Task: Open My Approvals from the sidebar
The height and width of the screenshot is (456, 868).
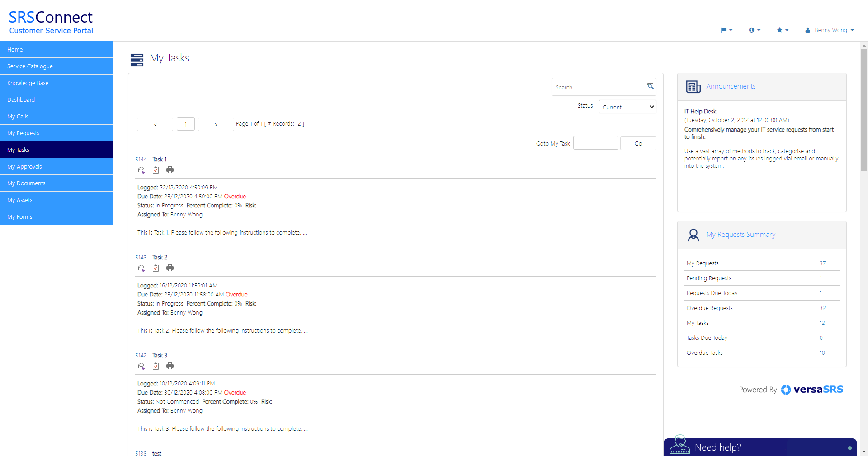Action: pos(57,167)
